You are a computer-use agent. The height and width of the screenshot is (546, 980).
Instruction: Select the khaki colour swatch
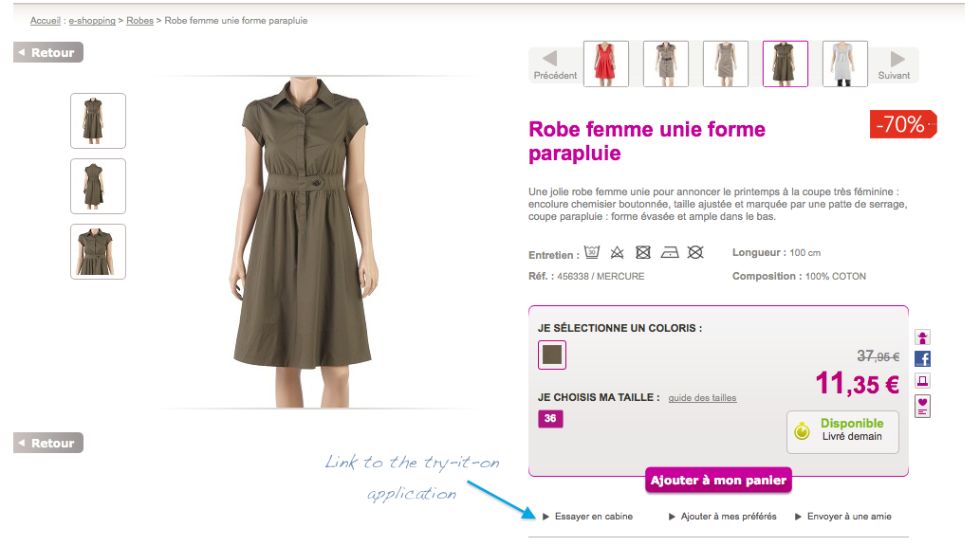[552, 355]
